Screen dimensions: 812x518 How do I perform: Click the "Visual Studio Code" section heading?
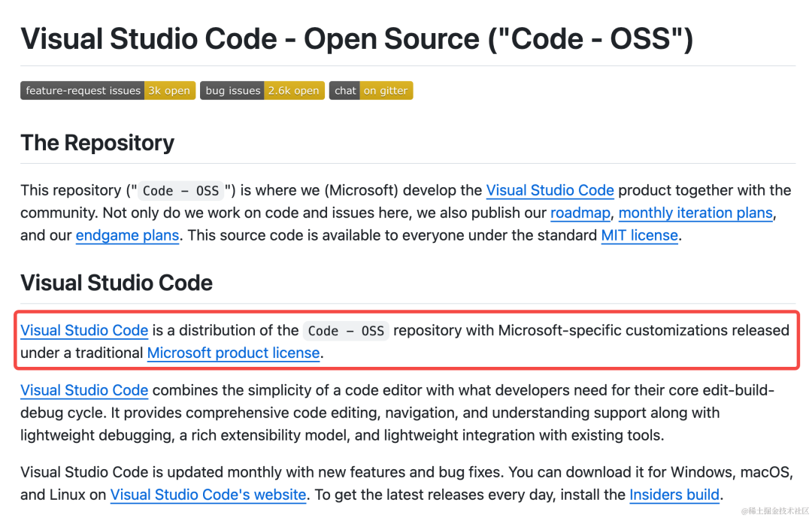point(117,283)
